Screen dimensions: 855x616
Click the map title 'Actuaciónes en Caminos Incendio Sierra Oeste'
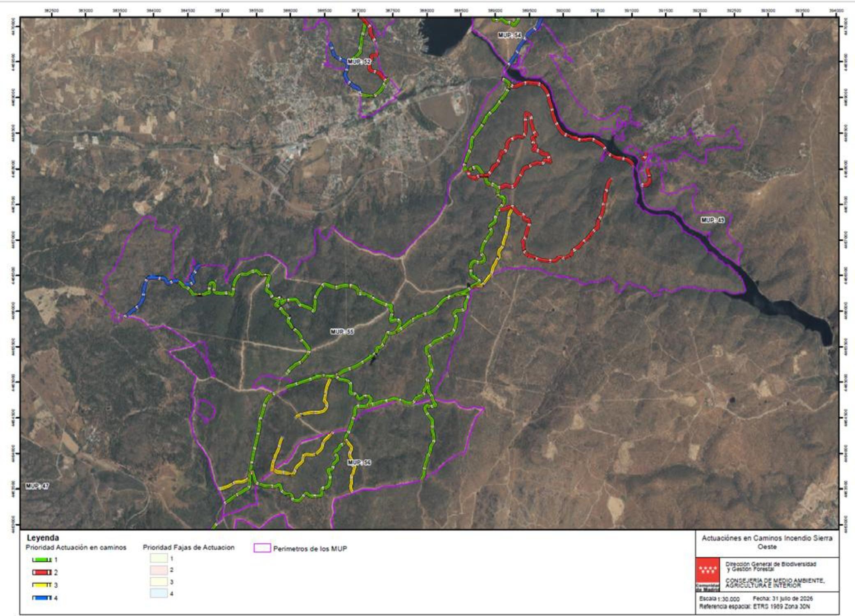(x=767, y=542)
